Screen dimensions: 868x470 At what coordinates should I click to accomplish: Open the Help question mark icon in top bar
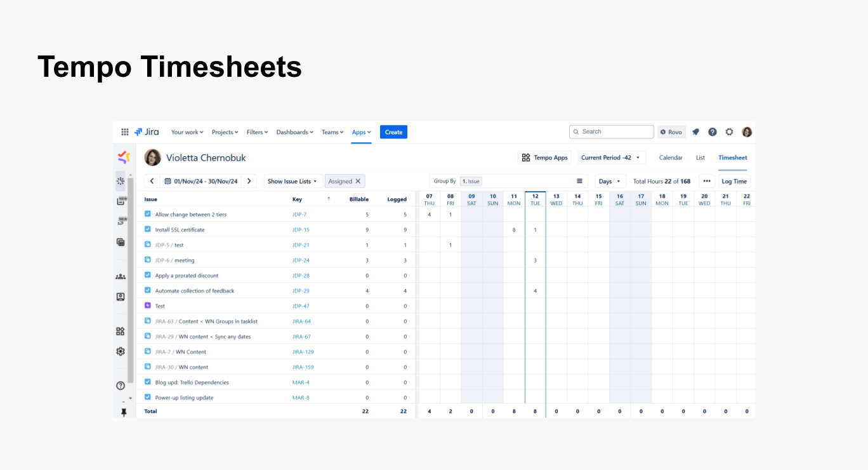coord(713,132)
